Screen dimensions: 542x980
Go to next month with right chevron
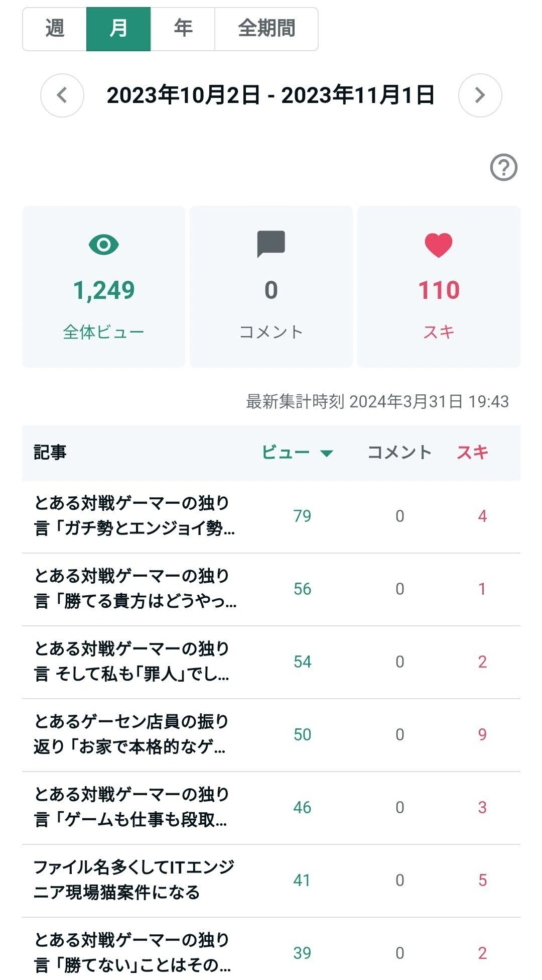(x=480, y=95)
